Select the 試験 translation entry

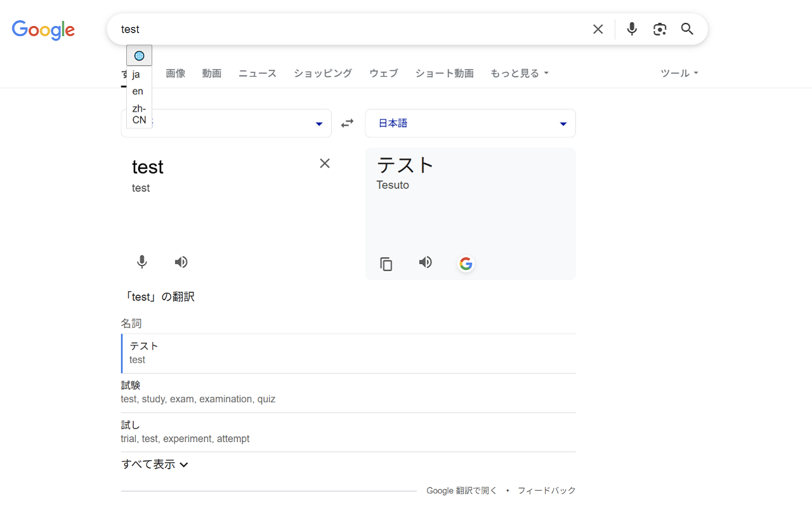pyautogui.click(x=348, y=392)
